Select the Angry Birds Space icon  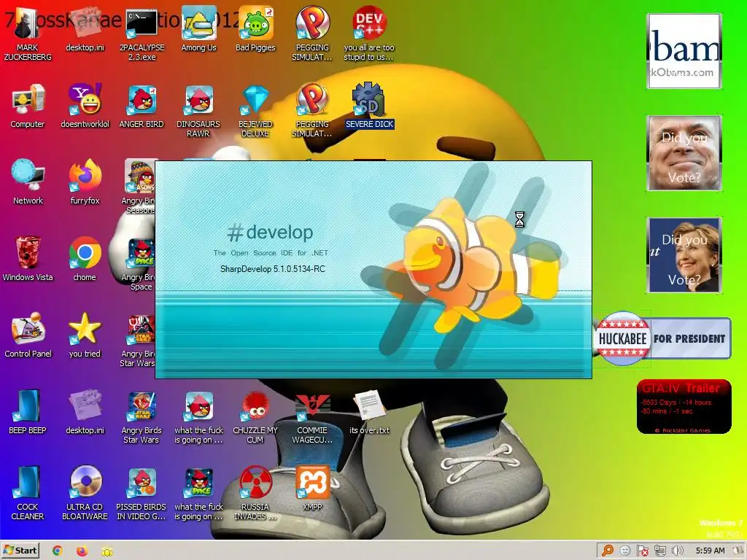[x=140, y=264]
